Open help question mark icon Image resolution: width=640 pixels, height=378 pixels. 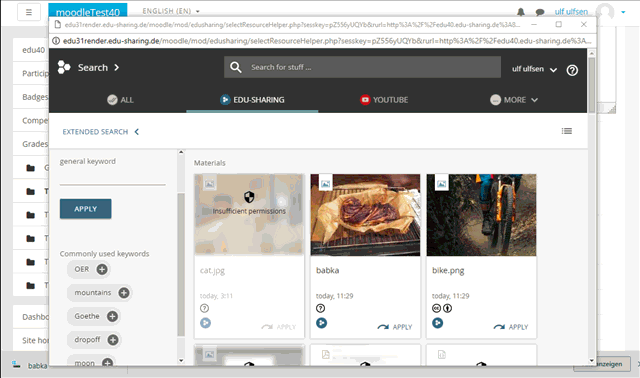(572, 70)
